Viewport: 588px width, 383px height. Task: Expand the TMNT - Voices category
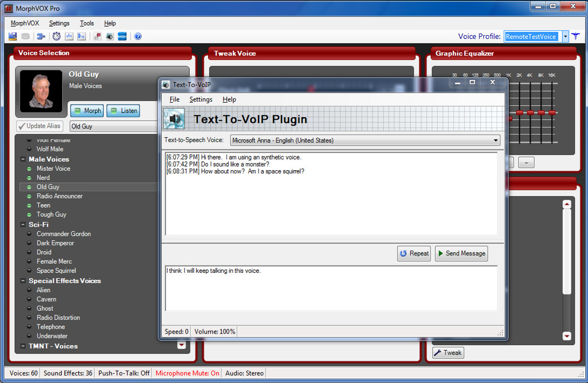tap(22, 346)
